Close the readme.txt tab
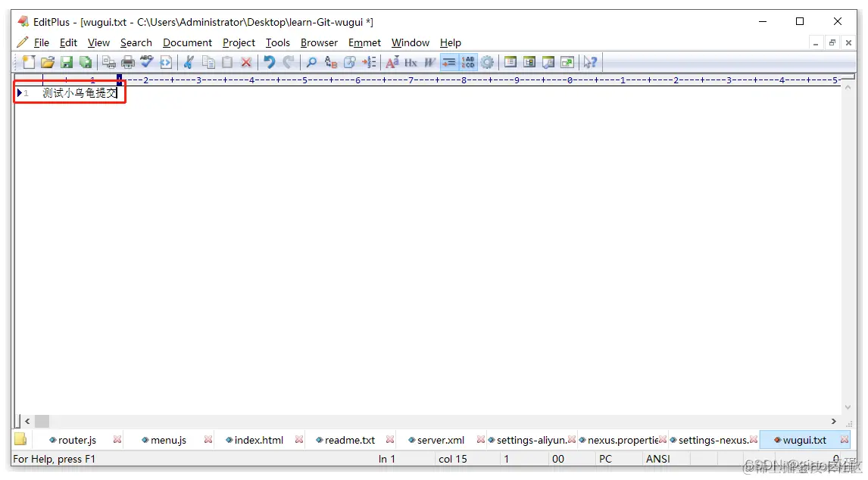Image resolution: width=868 pixels, height=480 pixels. click(390, 440)
